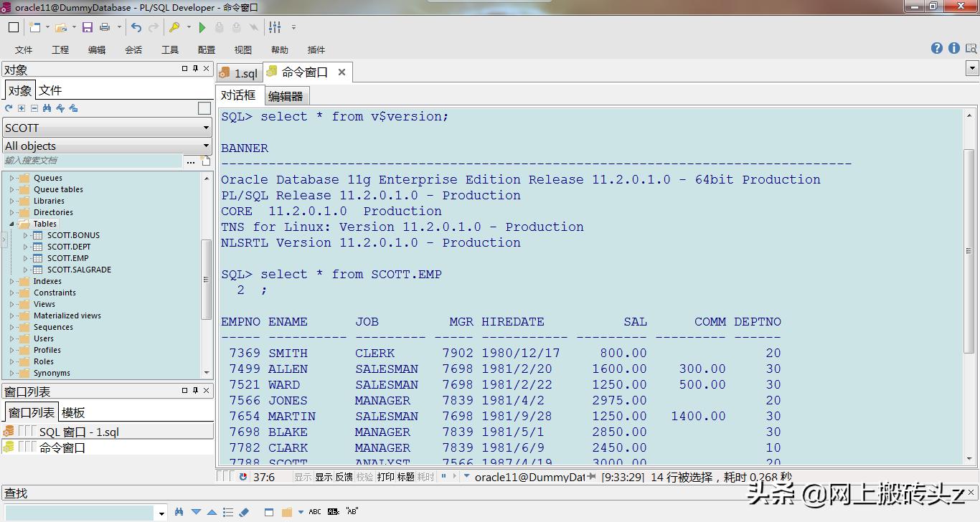Click the Undo arrow icon
Viewport: 980px width, 522px height.
click(136, 27)
